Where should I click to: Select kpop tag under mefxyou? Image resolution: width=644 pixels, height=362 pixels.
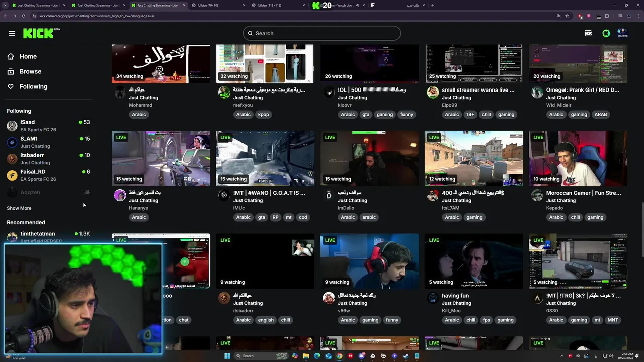click(x=264, y=114)
